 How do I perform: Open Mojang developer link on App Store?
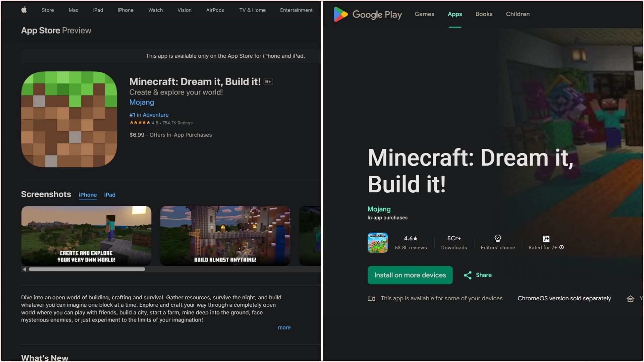(x=142, y=102)
